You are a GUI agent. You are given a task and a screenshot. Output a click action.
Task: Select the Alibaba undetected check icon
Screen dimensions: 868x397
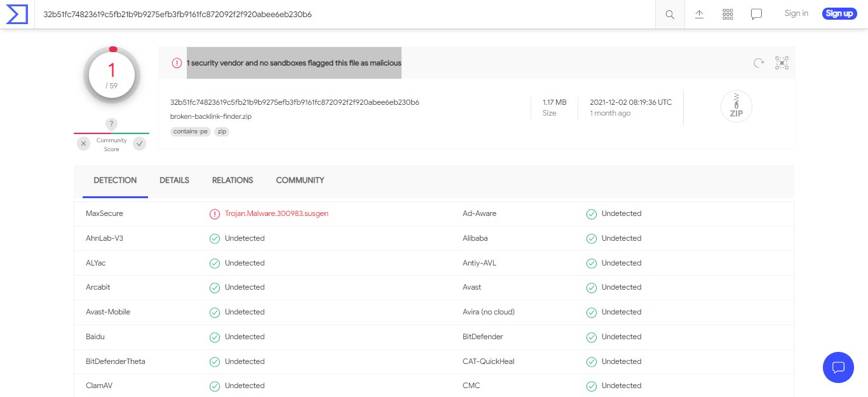(x=592, y=239)
